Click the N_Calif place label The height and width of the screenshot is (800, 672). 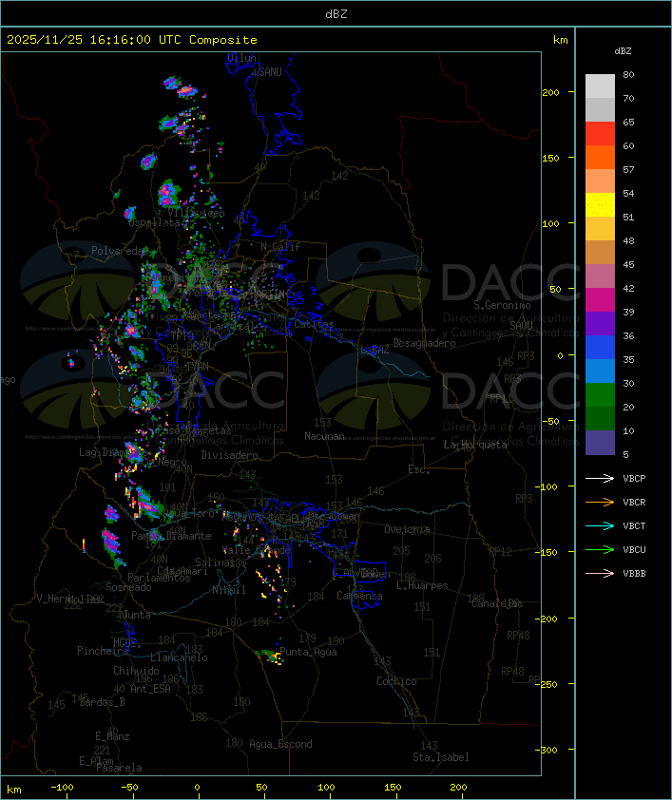click(x=280, y=247)
